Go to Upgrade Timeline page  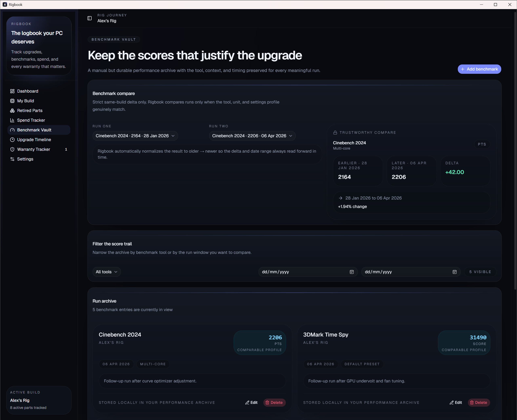tap(34, 140)
